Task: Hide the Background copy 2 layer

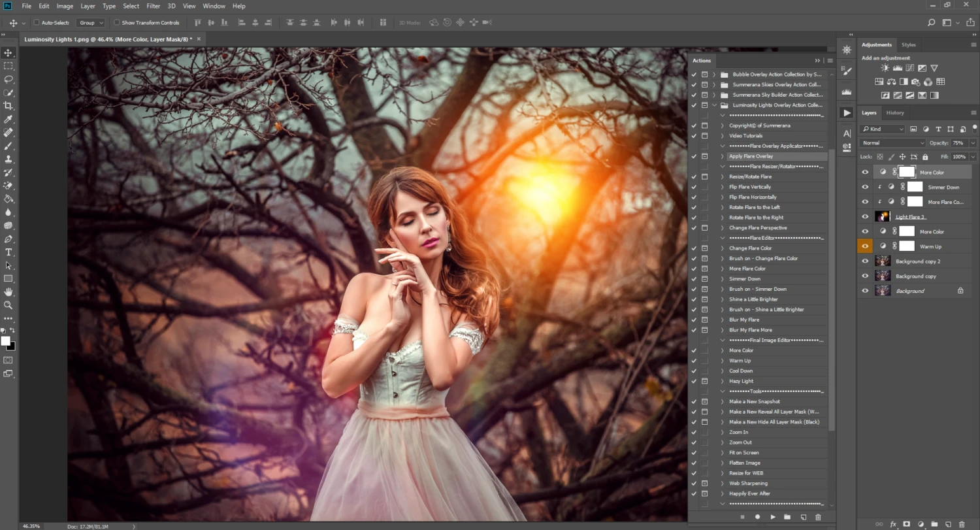Action: point(865,261)
